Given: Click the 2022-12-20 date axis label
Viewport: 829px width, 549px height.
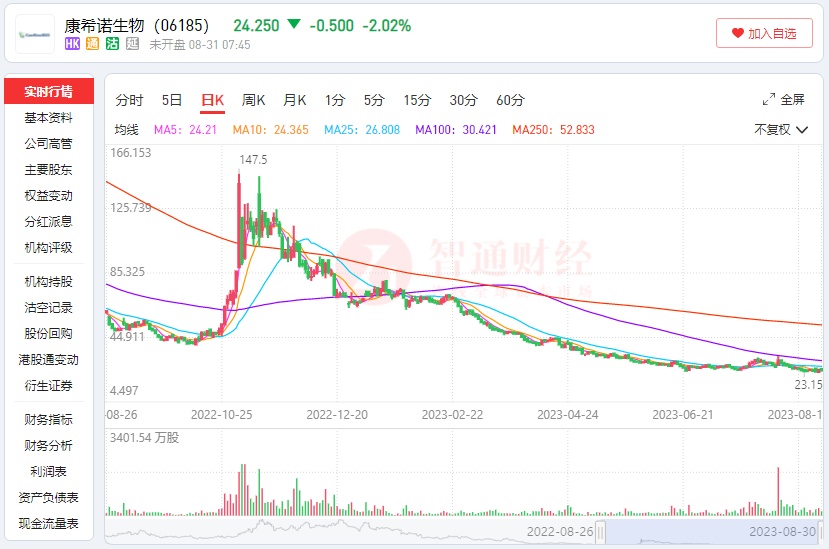Looking at the screenshot, I should click(337, 415).
